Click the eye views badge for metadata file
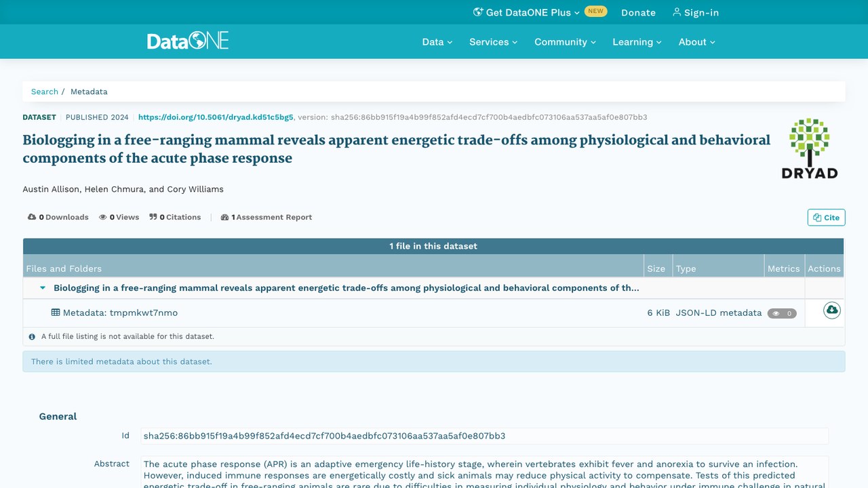This screenshot has width=868, height=488. click(x=782, y=313)
